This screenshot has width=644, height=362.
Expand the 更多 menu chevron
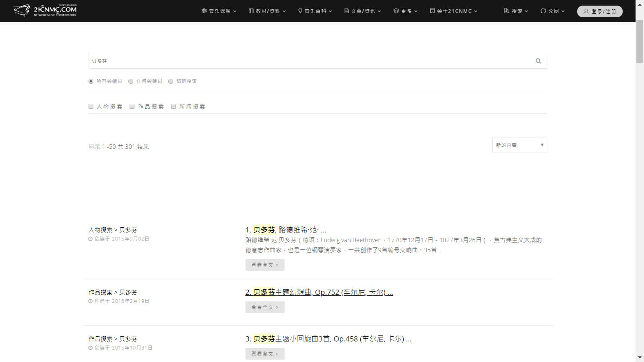416,11
